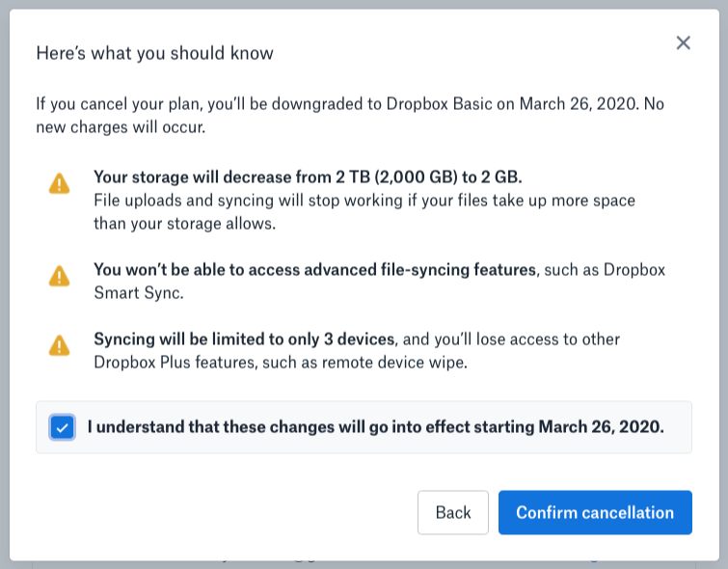This screenshot has height=569, width=728.
Task: Click the bold 'Syncing will be limited' text
Action: [244, 339]
